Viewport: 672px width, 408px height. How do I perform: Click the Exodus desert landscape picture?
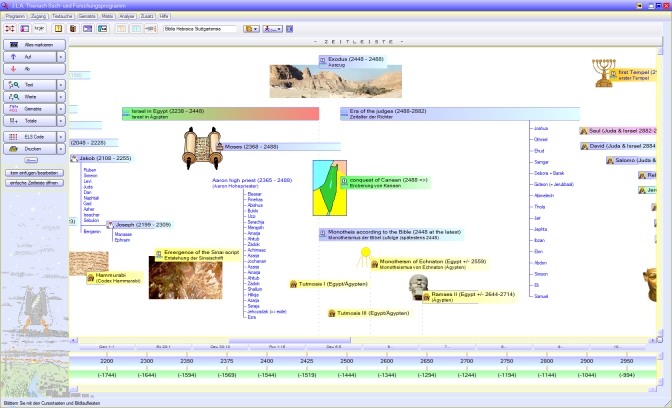pyautogui.click(x=336, y=81)
